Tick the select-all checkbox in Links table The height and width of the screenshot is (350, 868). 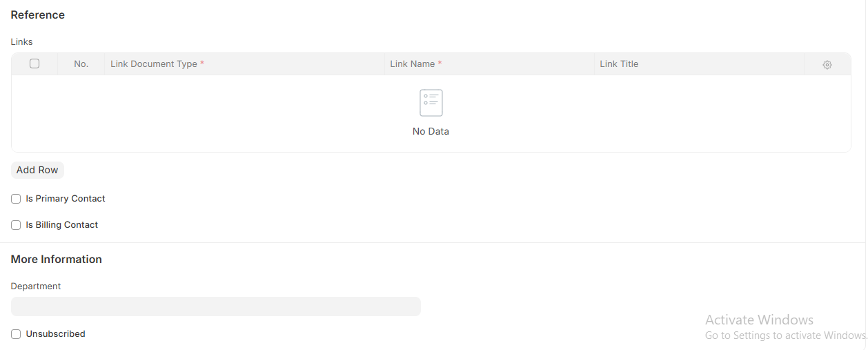click(x=34, y=64)
